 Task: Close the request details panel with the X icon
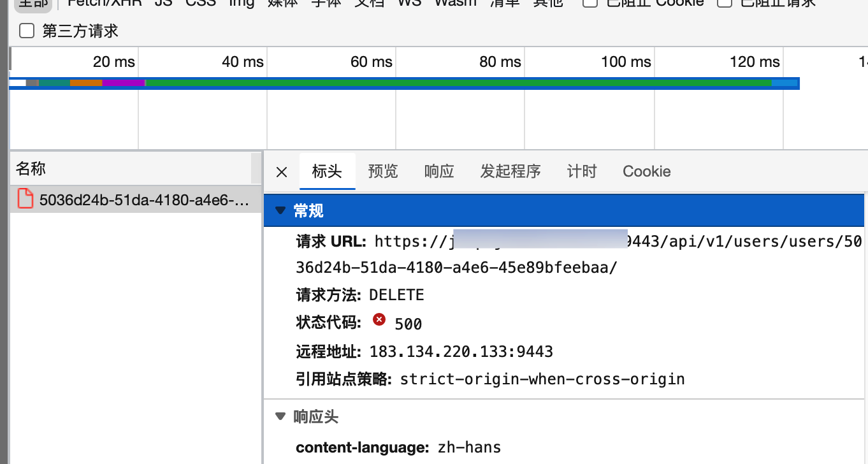coord(281,171)
